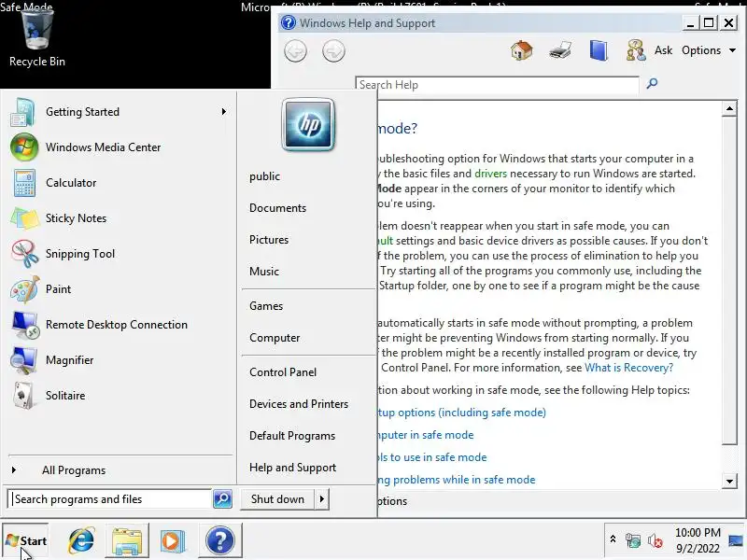Print the help topic with printer icon
The width and height of the screenshot is (747, 560).
click(x=559, y=50)
